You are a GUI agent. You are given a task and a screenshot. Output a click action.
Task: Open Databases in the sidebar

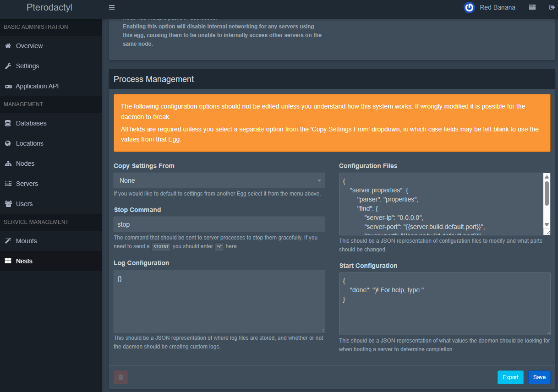pos(51,123)
